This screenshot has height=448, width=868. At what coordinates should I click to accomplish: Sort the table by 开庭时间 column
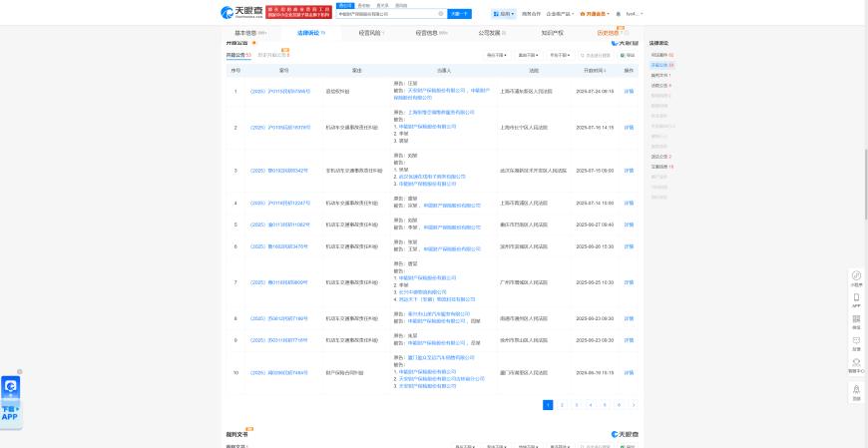tap(594, 70)
